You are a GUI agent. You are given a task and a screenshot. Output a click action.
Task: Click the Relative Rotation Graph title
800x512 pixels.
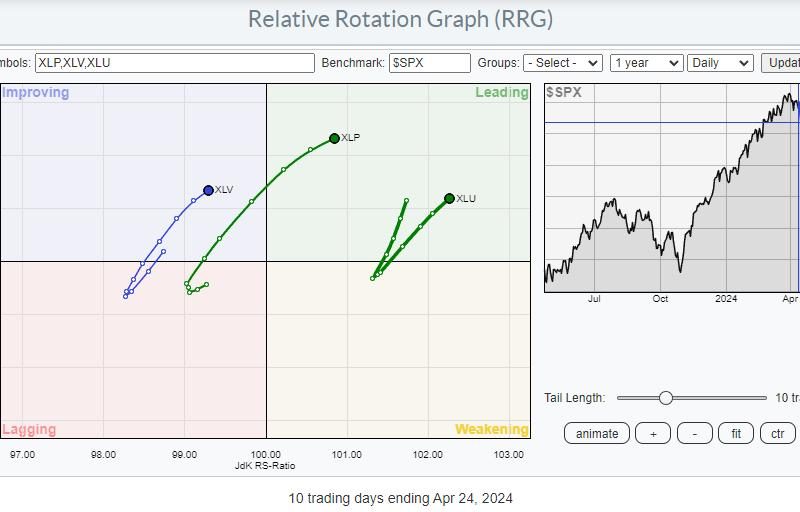pos(401,19)
